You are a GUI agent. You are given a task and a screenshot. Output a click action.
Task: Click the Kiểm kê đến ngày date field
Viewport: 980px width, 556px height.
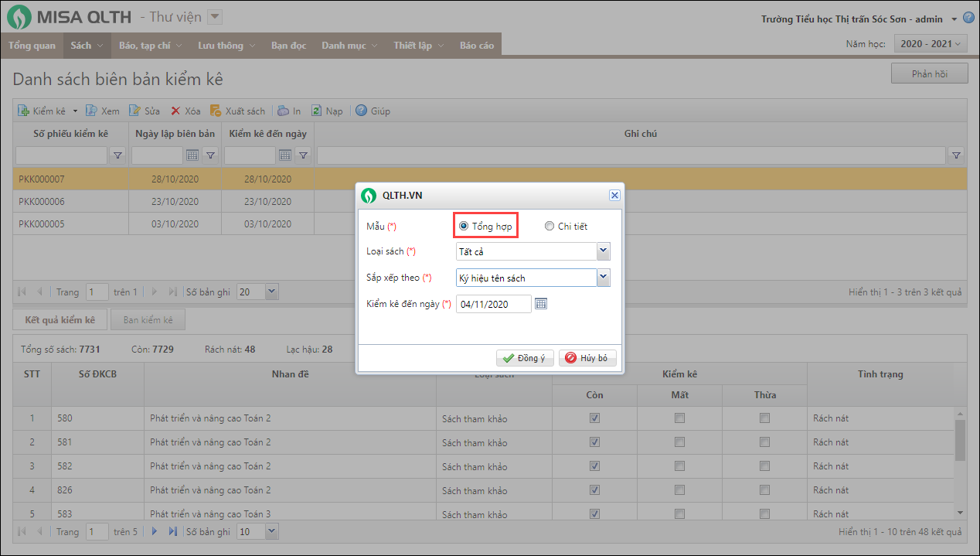coord(493,304)
